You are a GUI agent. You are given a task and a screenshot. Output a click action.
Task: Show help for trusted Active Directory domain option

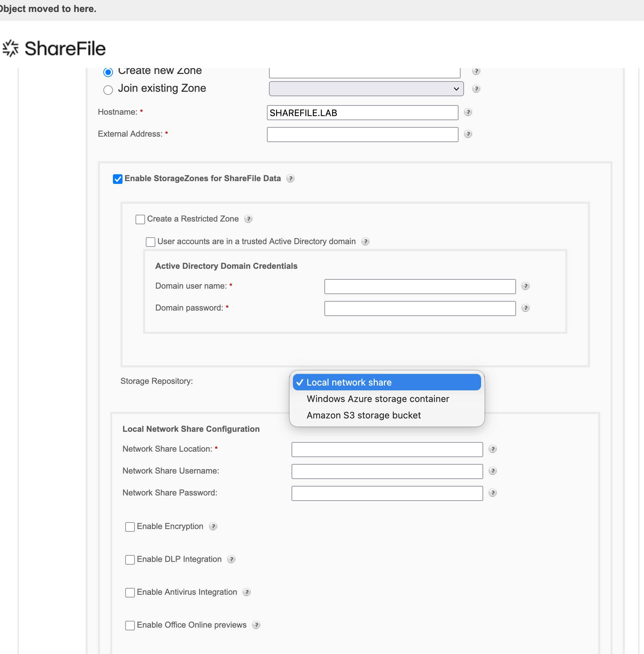(x=365, y=242)
